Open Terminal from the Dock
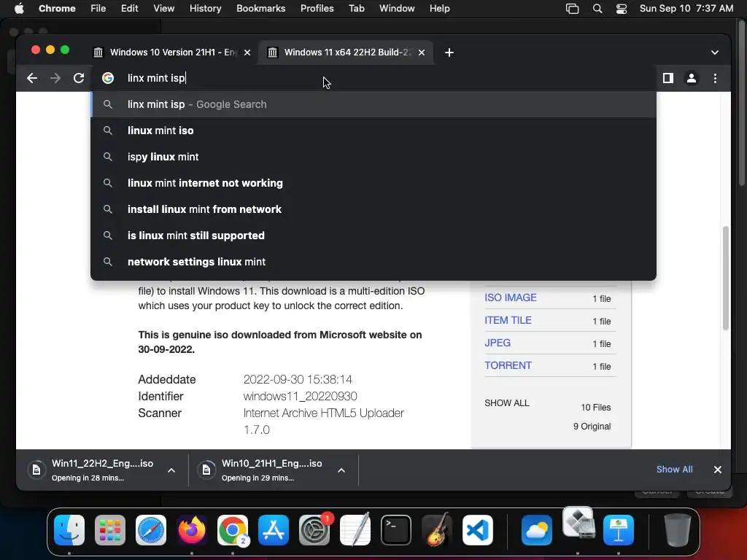The image size is (747, 560). click(396, 530)
